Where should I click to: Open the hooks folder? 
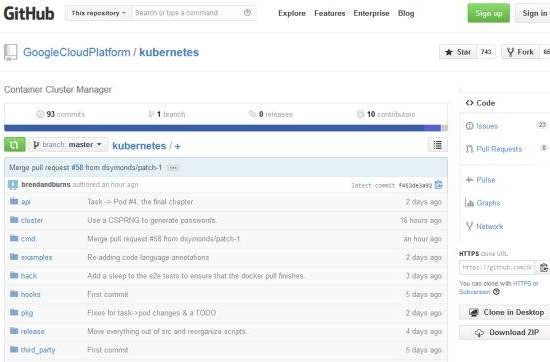pos(31,294)
